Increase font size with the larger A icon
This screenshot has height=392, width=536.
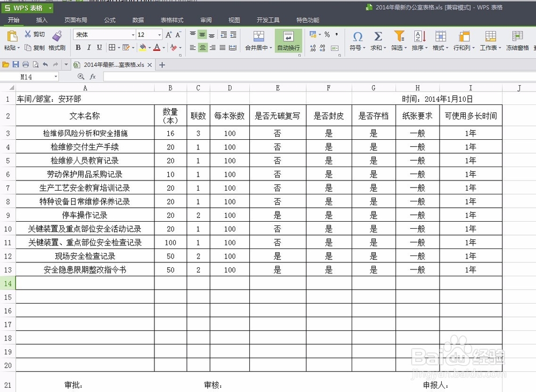click(x=168, y=34)
